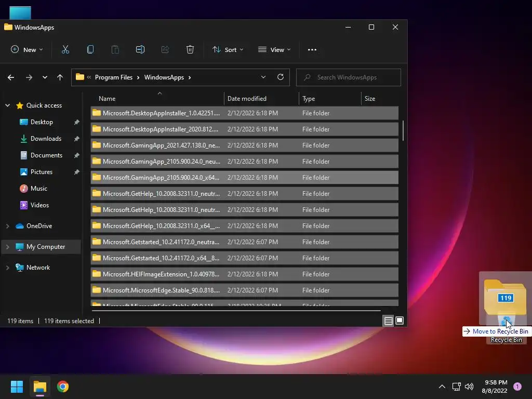Go forward with the right arrow

pyautogui.click(x=29, y=77)
